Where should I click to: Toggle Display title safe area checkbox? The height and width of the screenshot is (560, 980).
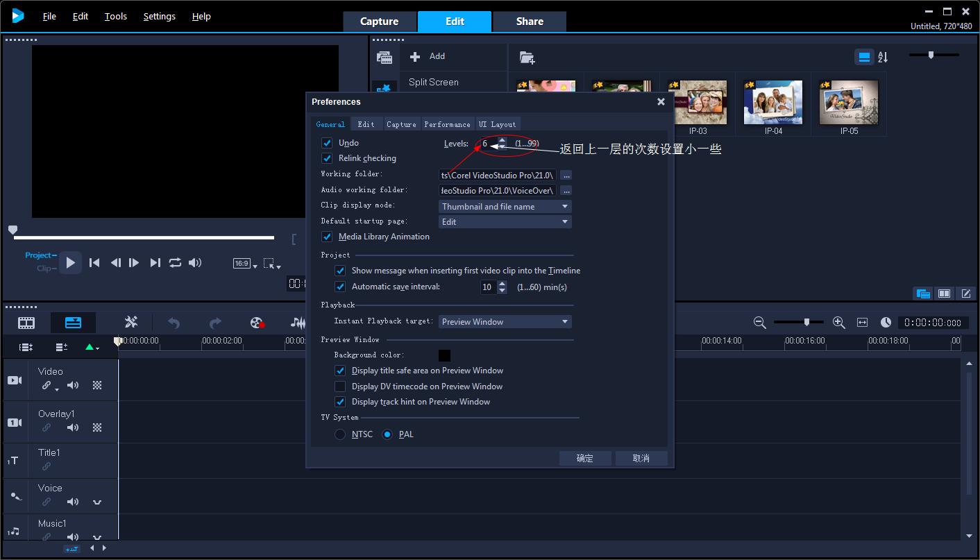tap(340, 371)
